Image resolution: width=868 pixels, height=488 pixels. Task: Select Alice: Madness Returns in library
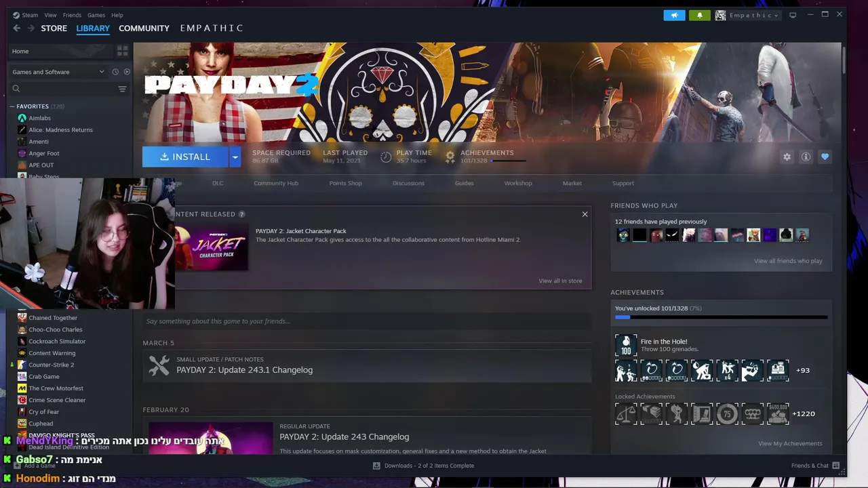(60, 129)
